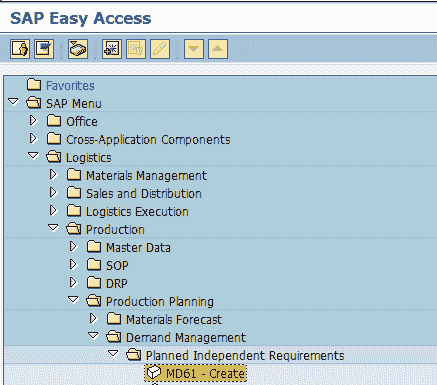Click Add to Favorites toolbar icon

(112, 49)
